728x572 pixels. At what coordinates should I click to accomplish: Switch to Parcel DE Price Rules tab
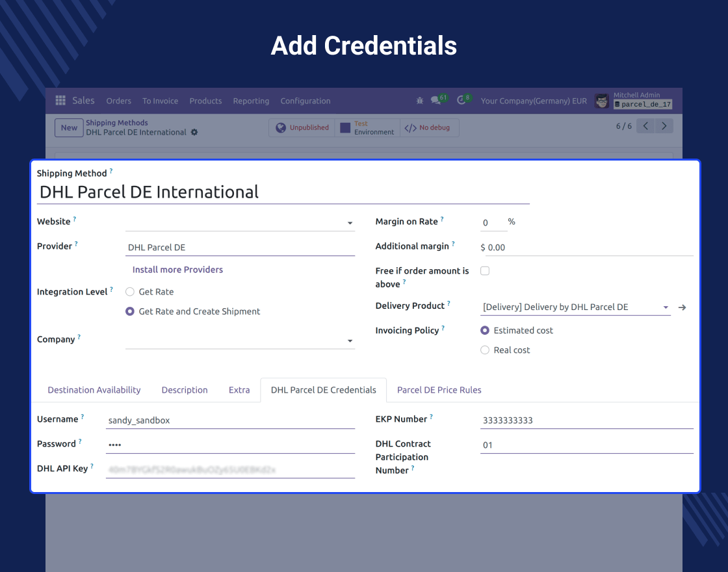tap(439, 390)
